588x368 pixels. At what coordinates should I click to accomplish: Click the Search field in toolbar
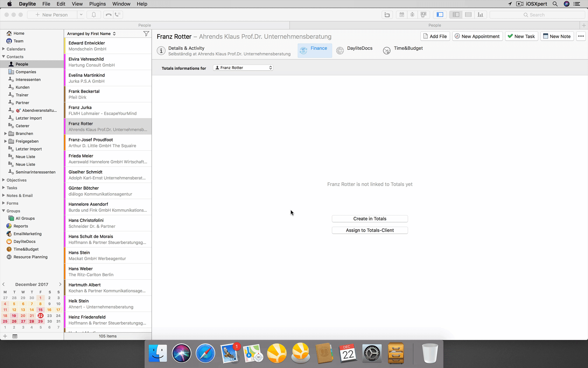point(537,15)
